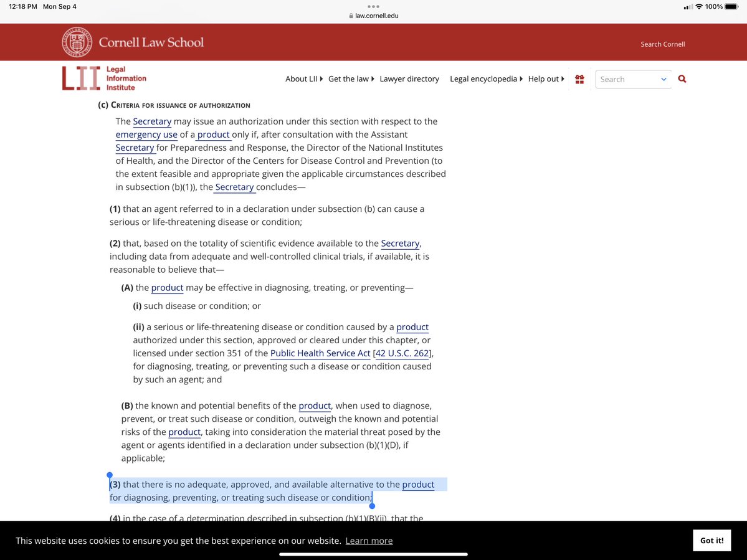747x560 pixels.
Task: Dismiss cookie banner with Got it! button
Action: (x=711, y=540)
